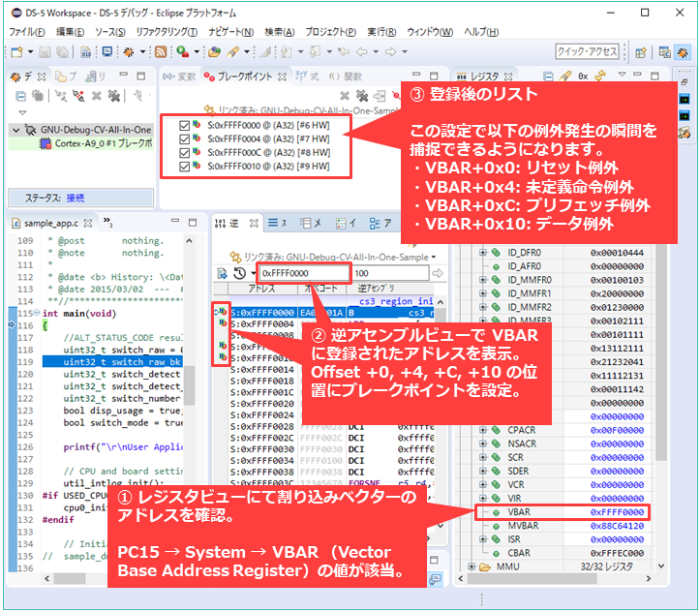Click first terminal icon in right side strip
The width and height of the screenshot is (700, 612).
(x=685, y=99)
